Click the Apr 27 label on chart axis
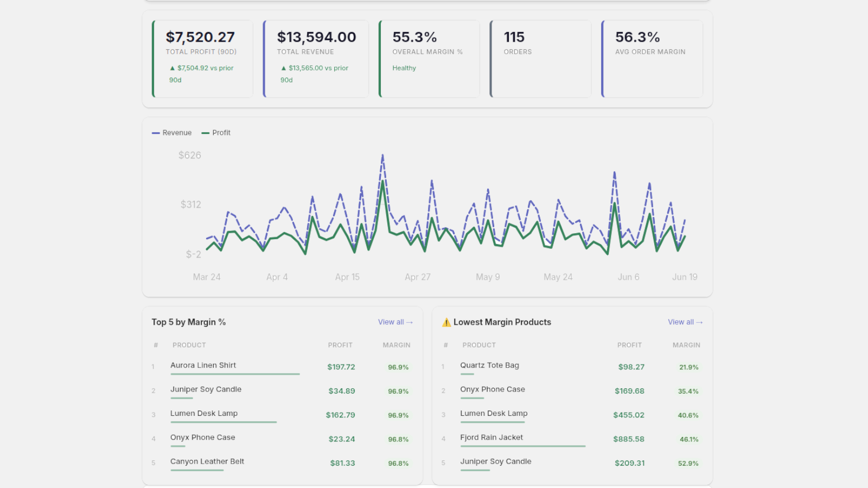The height and width of the screenshot is (488, 868). click(x=418, y=277)
